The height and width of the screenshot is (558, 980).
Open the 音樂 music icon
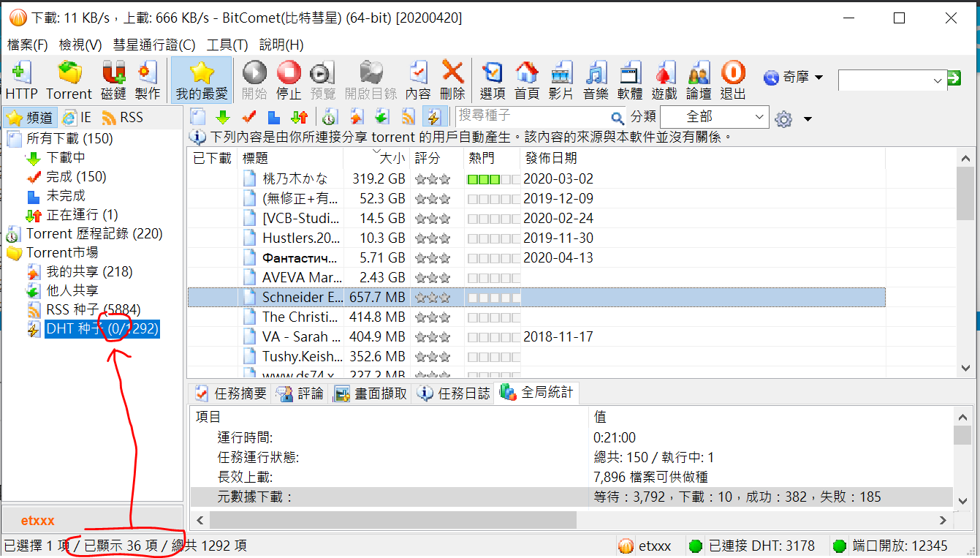[x=596, y=80]
